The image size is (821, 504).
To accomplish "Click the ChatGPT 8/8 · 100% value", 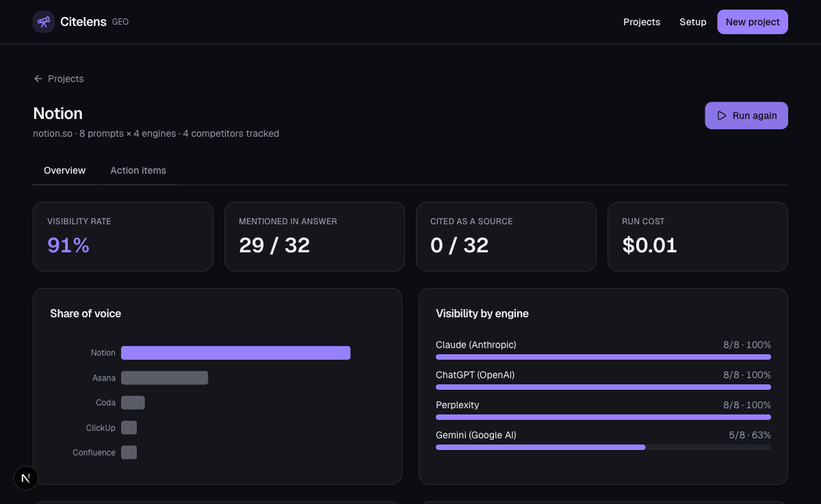I will 747,375.
